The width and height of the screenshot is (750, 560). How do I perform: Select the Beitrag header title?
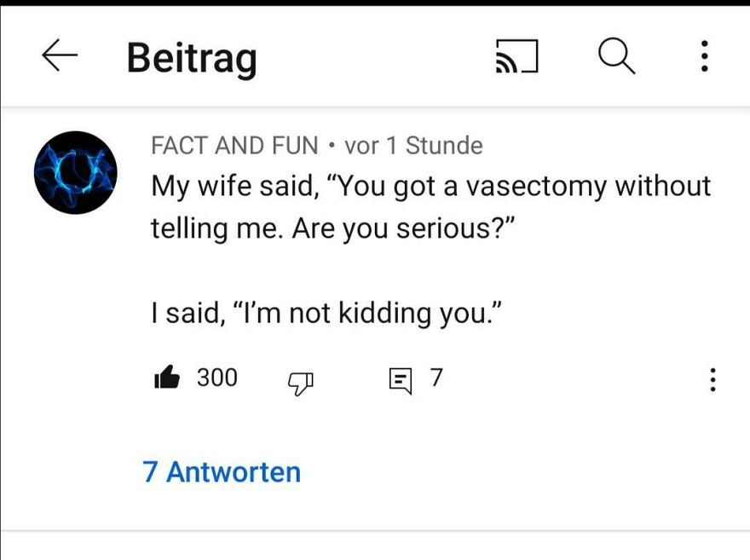coord(193,57)
